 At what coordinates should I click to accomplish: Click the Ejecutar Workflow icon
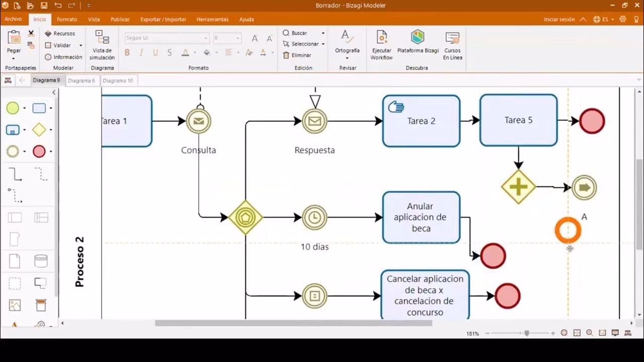click(381, 45)
